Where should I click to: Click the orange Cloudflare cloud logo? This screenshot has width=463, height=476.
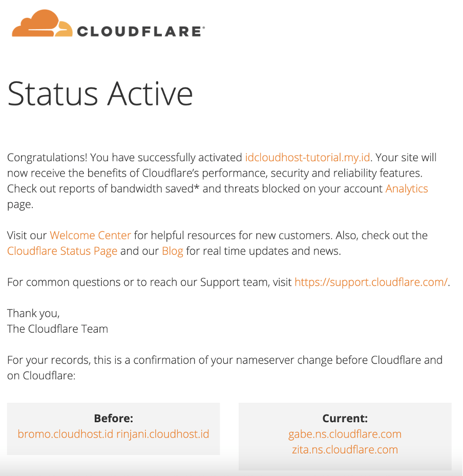click(42, 24)
